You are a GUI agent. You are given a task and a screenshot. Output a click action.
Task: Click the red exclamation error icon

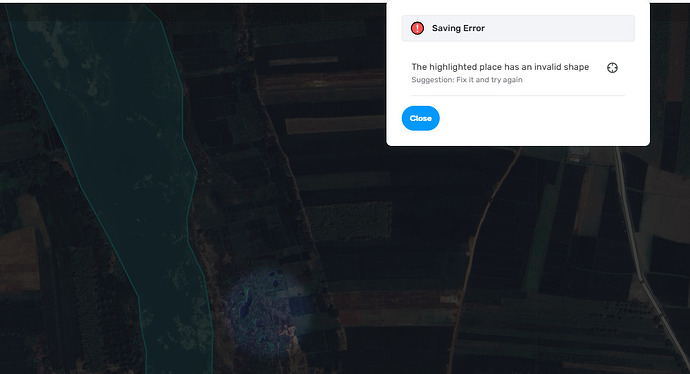417,28
